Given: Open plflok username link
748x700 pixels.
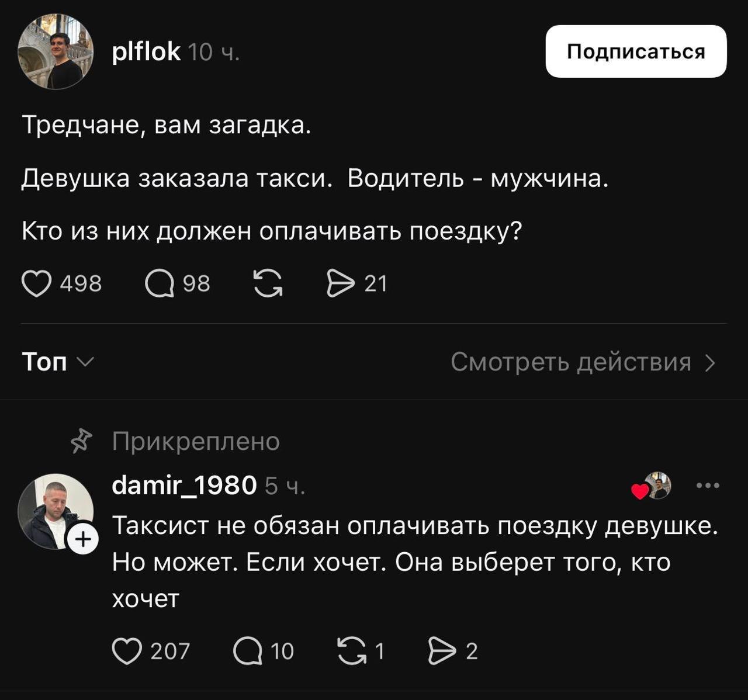Looking at the screenshot, I should point(146,53).
